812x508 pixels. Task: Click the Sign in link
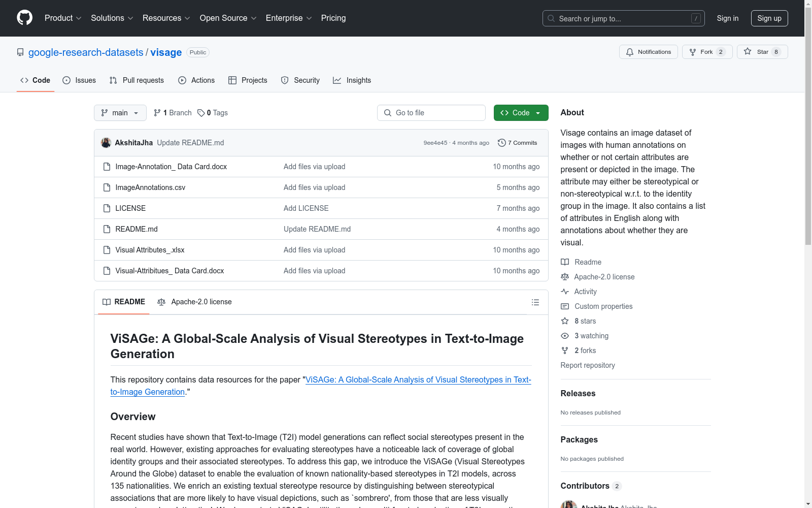(728, 18)
